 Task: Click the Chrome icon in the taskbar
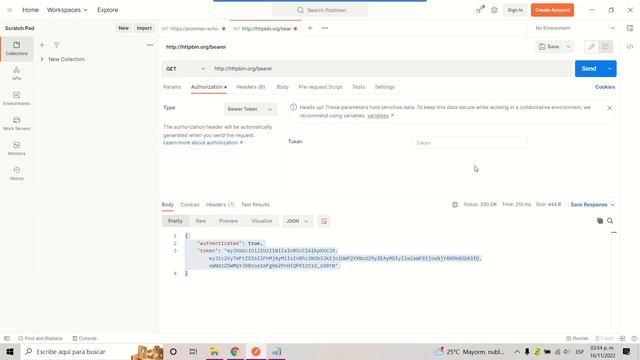click(x=235, y=351)
